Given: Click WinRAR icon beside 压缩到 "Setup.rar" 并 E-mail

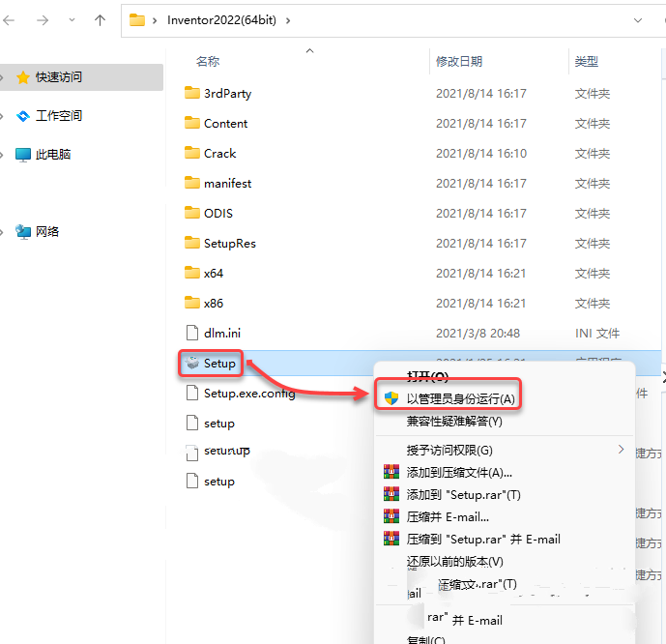Looking at the screenshot, I should pos(391,539).
